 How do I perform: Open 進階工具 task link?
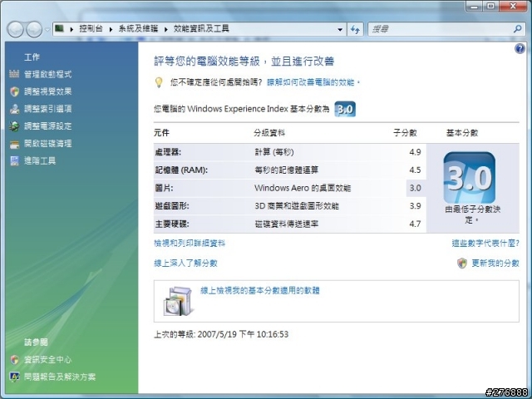point(40,160)
